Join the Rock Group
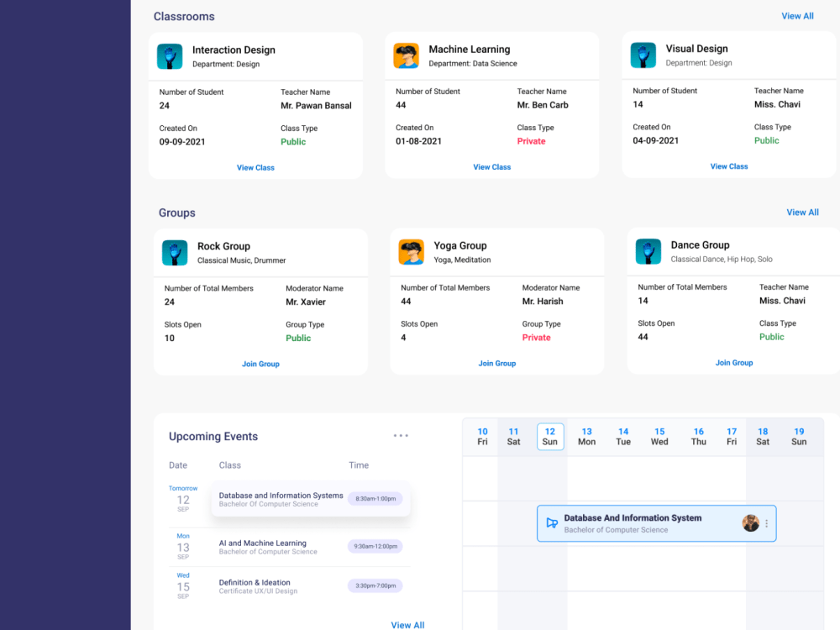The image size is (840, 630). (x=260, y=364)
